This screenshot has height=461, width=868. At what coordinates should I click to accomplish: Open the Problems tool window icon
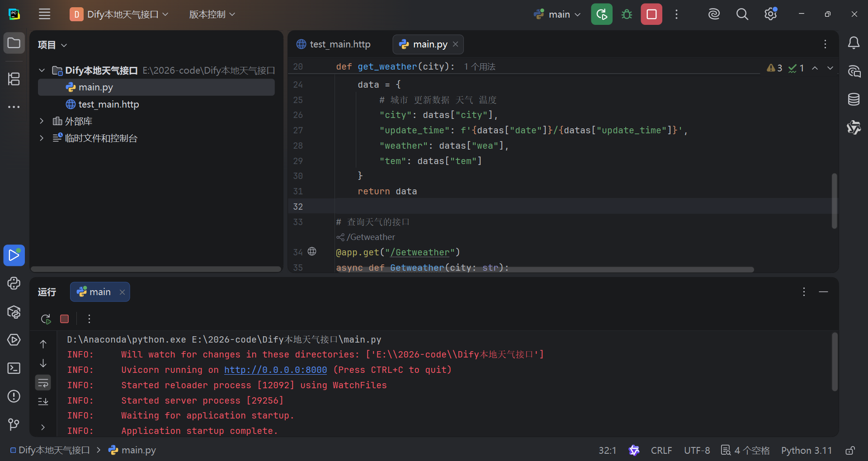pos(14,396)
